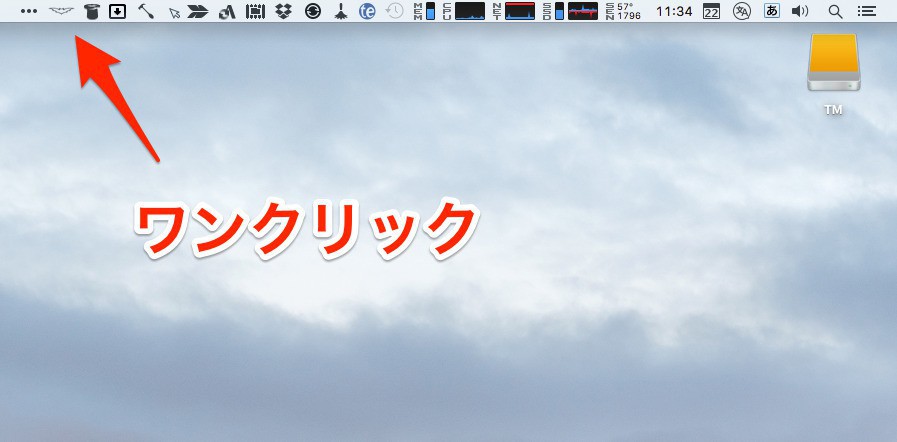Open the volume speaker control
897x442 pixels.
(799, 12)
